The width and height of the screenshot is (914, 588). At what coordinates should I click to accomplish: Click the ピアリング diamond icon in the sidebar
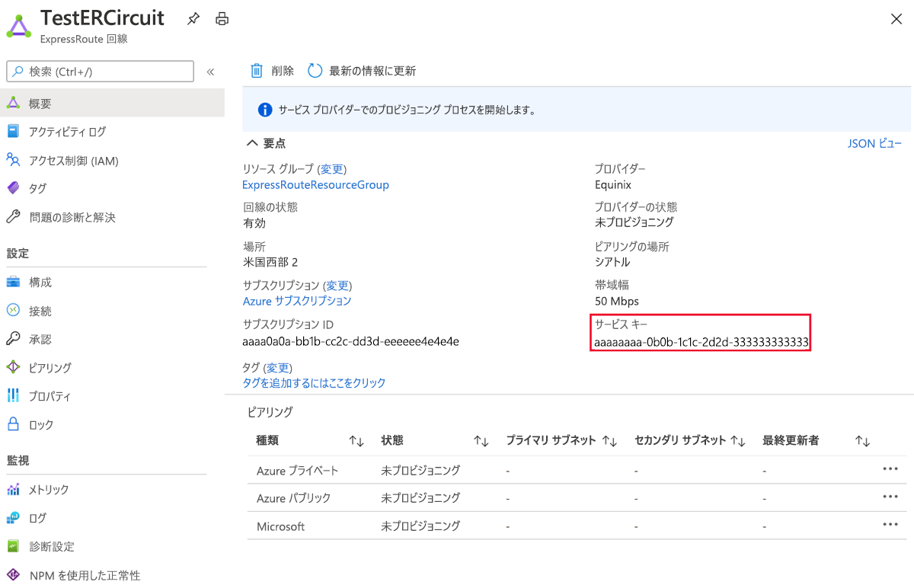tap(13, 367)
